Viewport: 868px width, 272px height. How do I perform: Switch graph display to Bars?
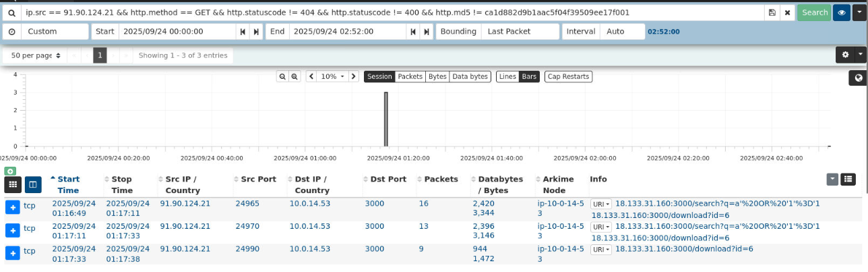coord(529,76)
